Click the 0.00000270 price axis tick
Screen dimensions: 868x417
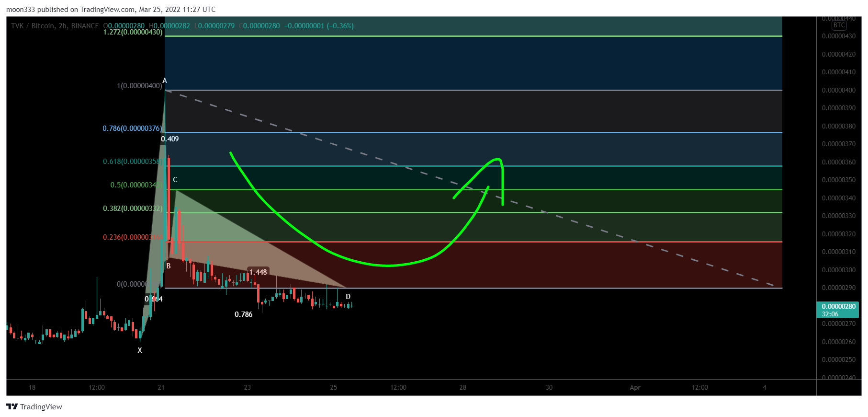(x=839, y=324)
